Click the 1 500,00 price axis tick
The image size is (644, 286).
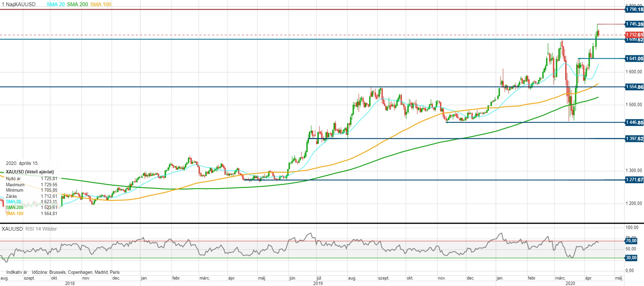pos(634,104)
